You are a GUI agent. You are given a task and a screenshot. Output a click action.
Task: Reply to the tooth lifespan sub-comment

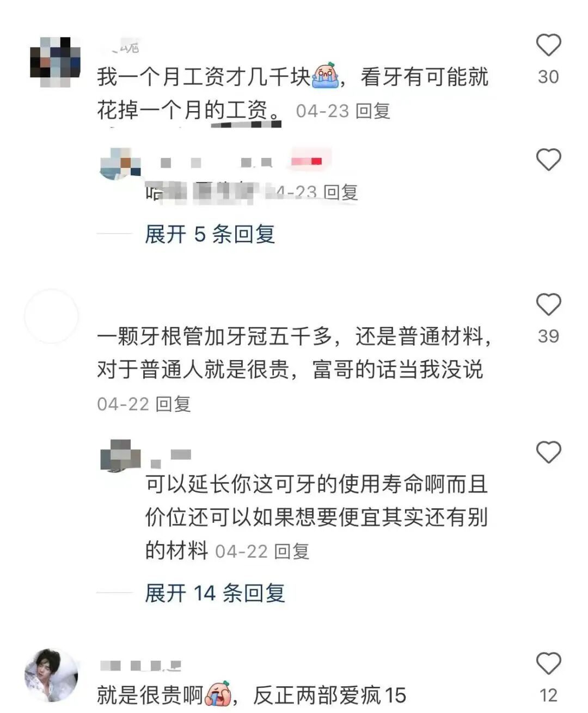click(x=291, y=551)
